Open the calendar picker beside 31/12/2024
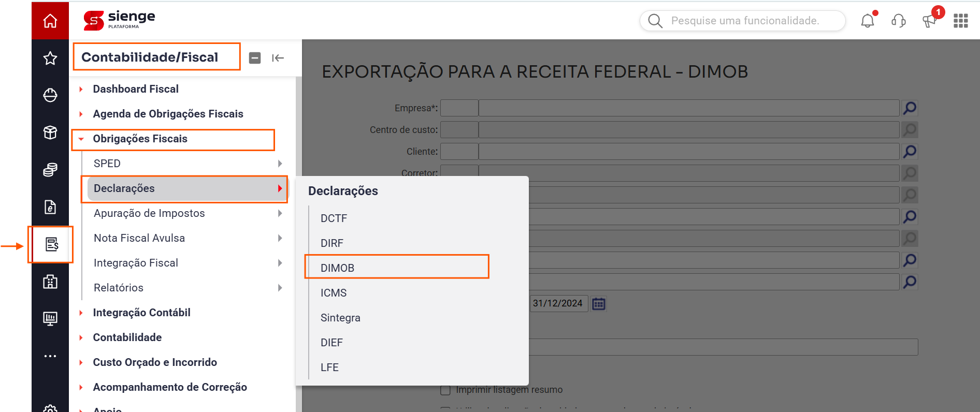This screenshot has width=980, height=412. click(599, 304)
